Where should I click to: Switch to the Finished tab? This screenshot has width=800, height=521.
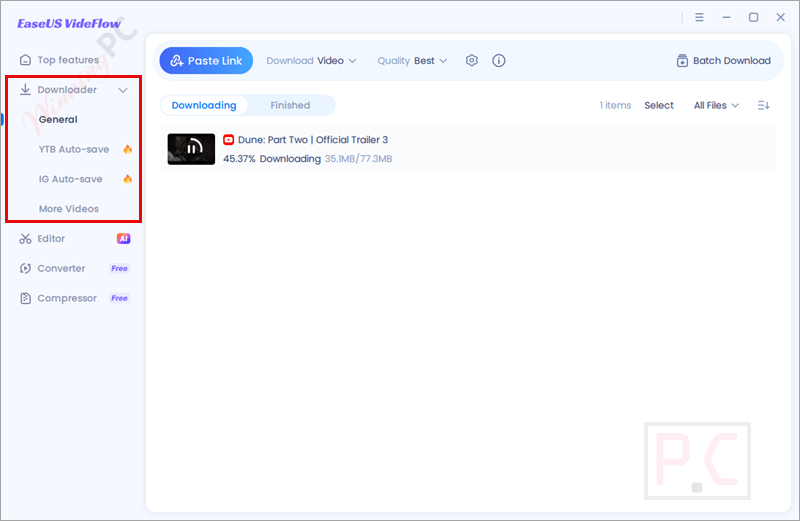290,105
